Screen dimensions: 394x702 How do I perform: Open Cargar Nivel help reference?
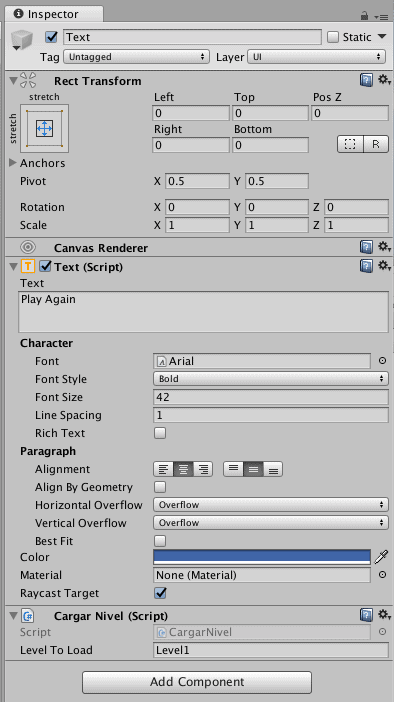pos(366,616)
